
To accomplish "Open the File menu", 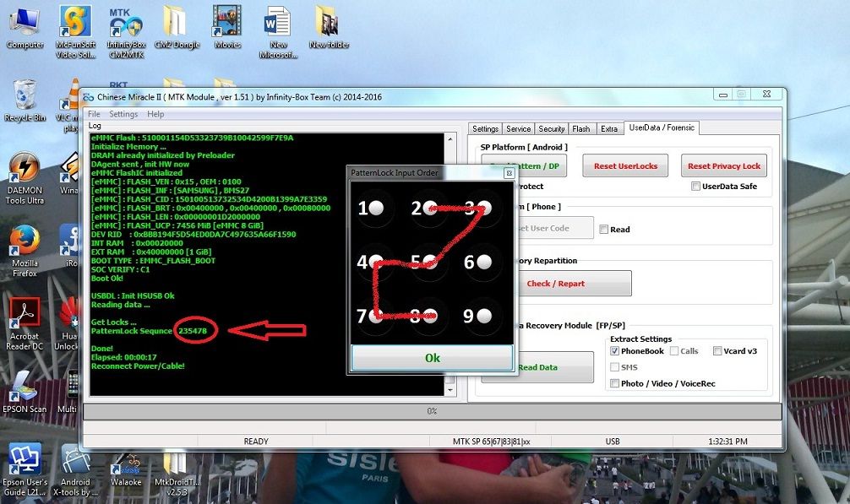I will tap(94, 114).
